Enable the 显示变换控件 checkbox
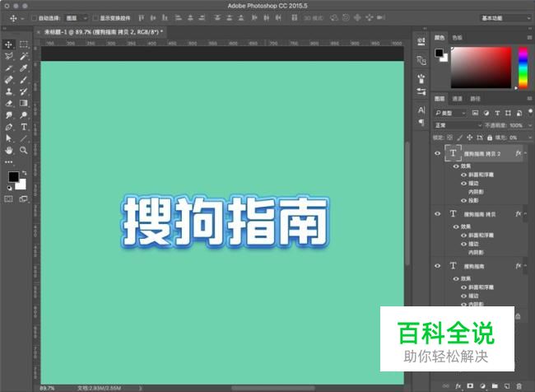Viewport: 535px width, 392px height. pos(95,18)
